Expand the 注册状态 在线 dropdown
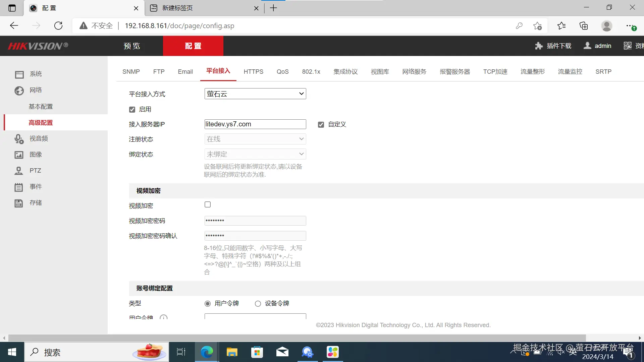The image size is (644, 362). [x=255, y=139]
